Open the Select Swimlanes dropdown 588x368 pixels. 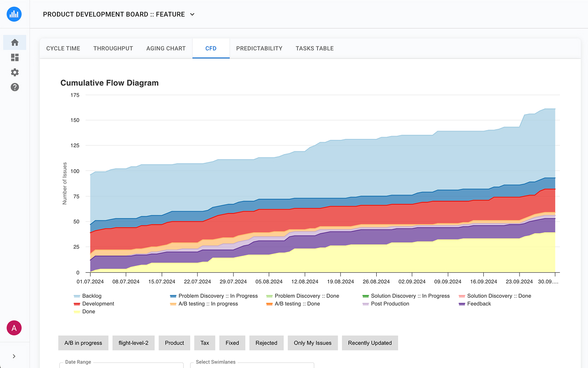click(x=252, y=365)
